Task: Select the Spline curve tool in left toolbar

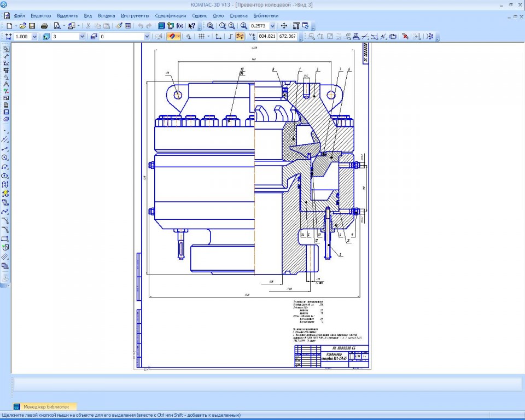Action: pyautogui.click(x=5, y=212)
